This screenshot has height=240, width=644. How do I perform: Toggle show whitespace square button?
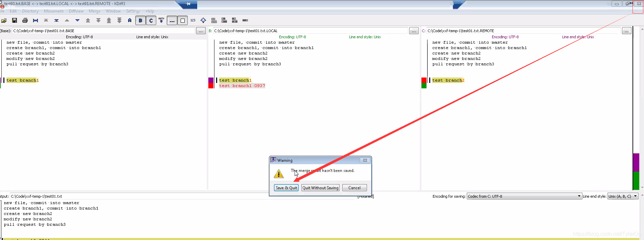click(182, 20)
